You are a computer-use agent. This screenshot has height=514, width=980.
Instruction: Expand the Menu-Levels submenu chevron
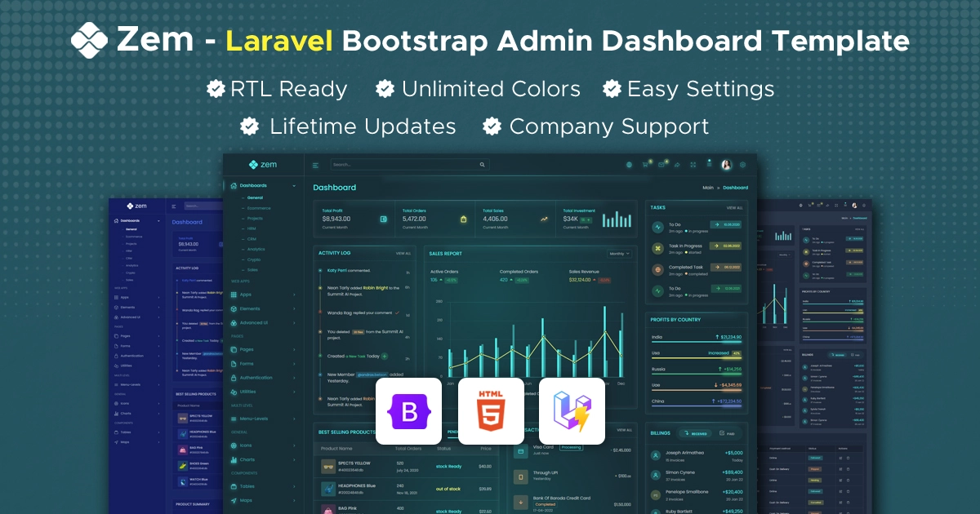coord(294,419)
